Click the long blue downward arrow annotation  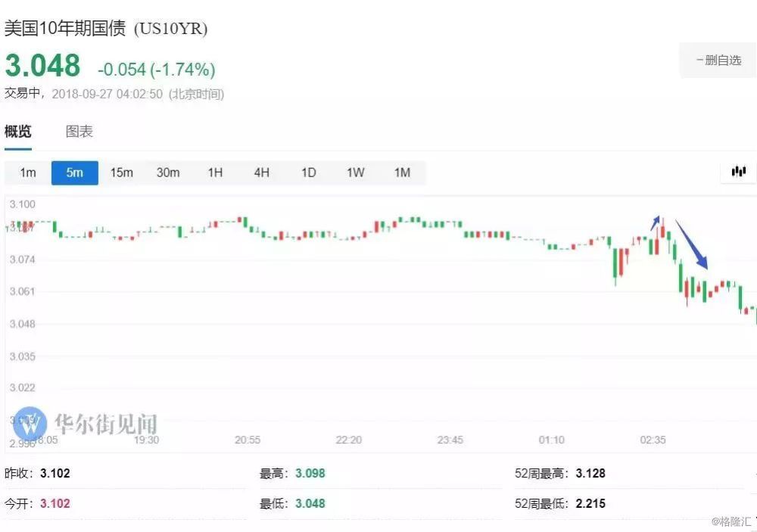(x=691, y=244)
